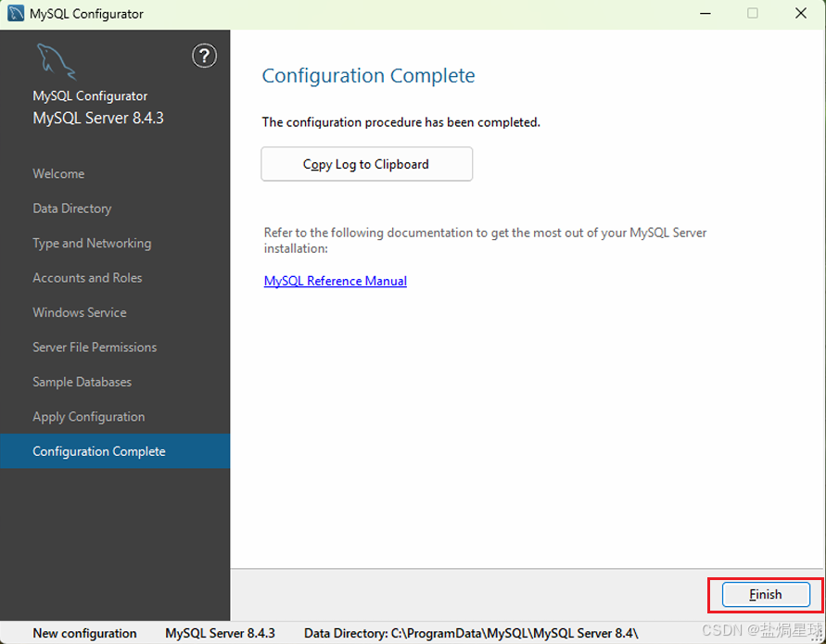Click the help question mark icon
The width and height of the screenshot is (826, 644).
204,56
